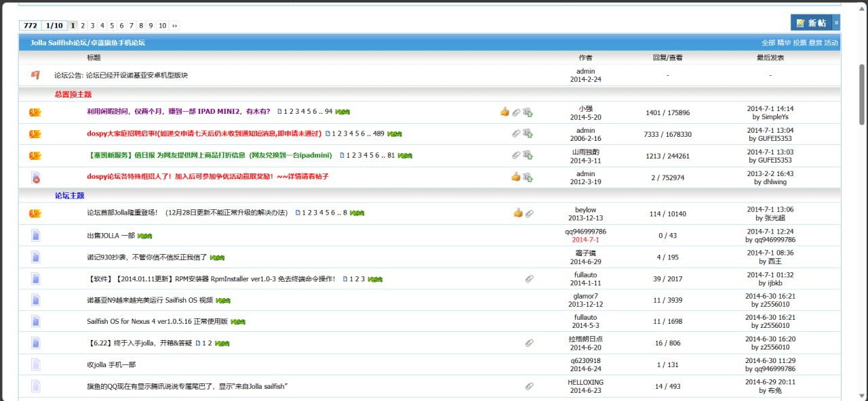Screen dimensions: 868x401
Task: Jump to page 81 of 塞班新服务 thread
Action: [391, 155]
